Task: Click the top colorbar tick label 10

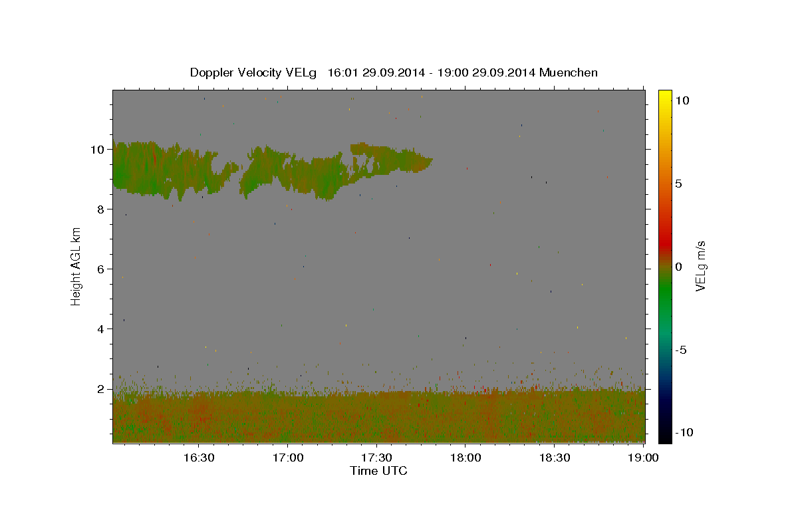Action: (x=682, y=100)
